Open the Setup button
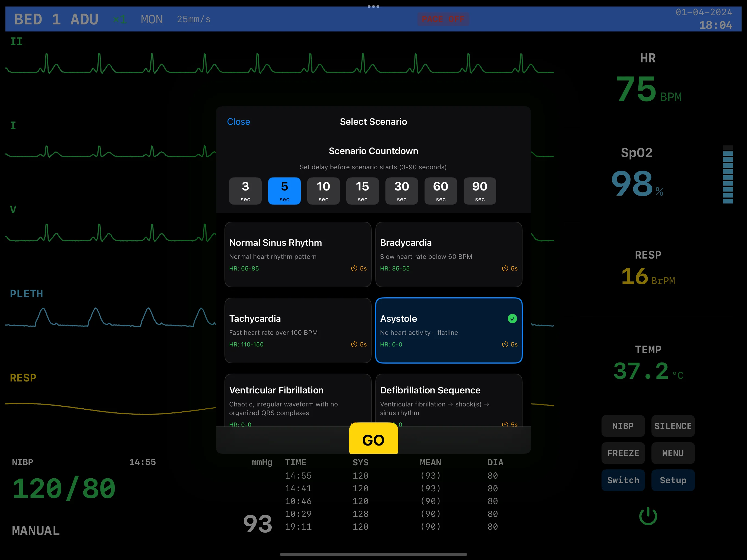This screenshot has height=560, width=747. point(673,480)
